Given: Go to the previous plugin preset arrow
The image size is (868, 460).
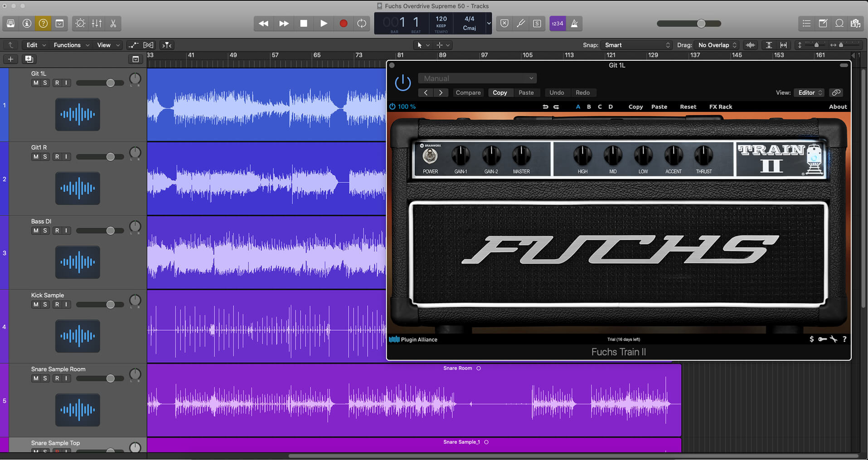Looking at the screenshot, I should click(x=426, y=93).
